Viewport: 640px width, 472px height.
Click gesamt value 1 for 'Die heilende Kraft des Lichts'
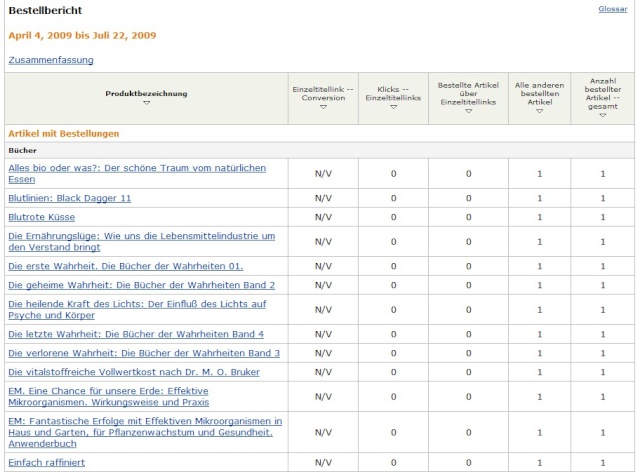coord(602,309)
